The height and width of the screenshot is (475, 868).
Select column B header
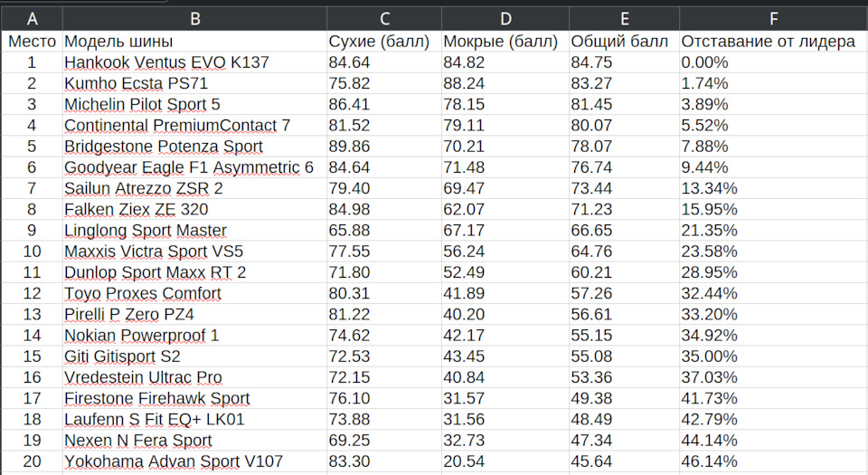195,19
